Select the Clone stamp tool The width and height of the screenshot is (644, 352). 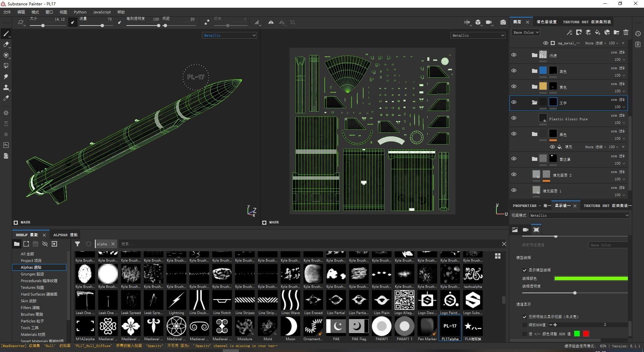point(6,87)
